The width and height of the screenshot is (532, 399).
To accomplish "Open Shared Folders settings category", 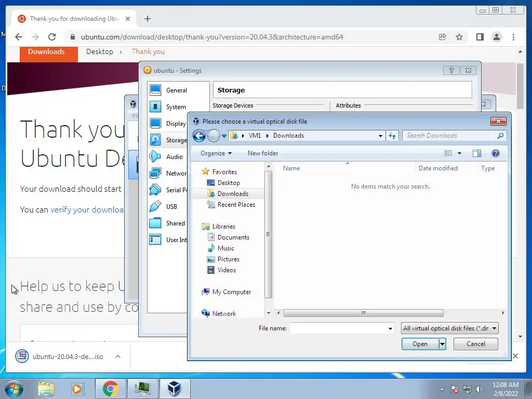I will click(168, 223).
